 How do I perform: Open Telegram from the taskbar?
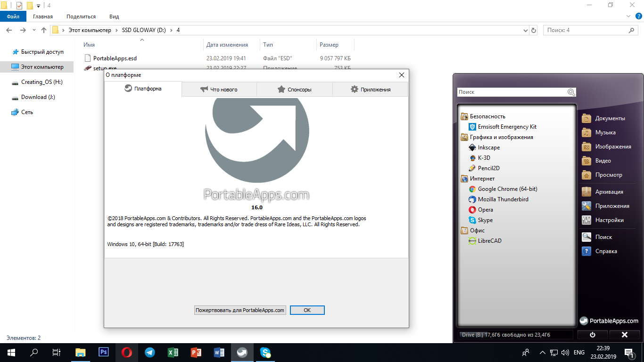[x=150, y=352]
